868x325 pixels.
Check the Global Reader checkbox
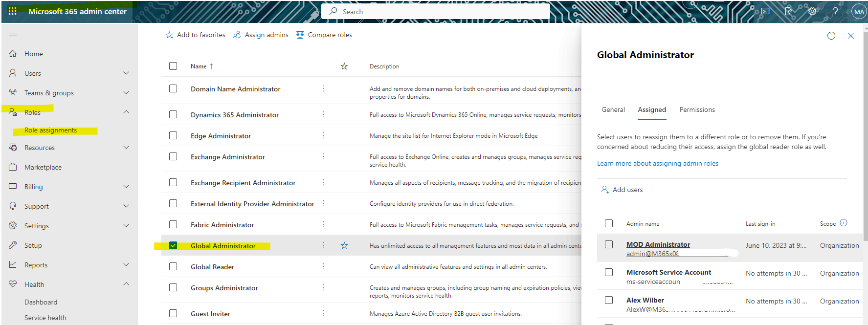pos(173,266)
